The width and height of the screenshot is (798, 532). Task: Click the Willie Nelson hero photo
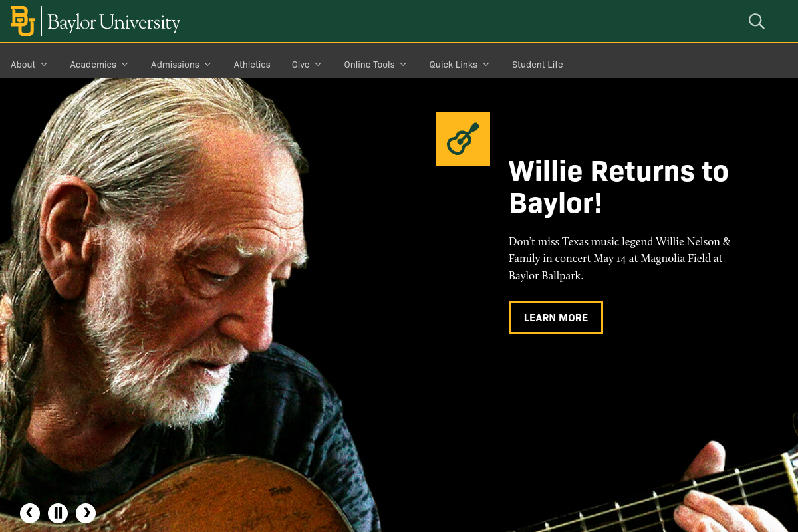point(186,299)
